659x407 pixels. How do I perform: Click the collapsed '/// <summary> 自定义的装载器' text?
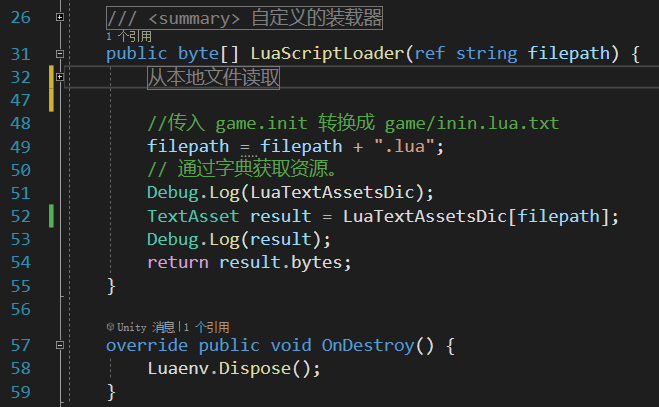244,18
